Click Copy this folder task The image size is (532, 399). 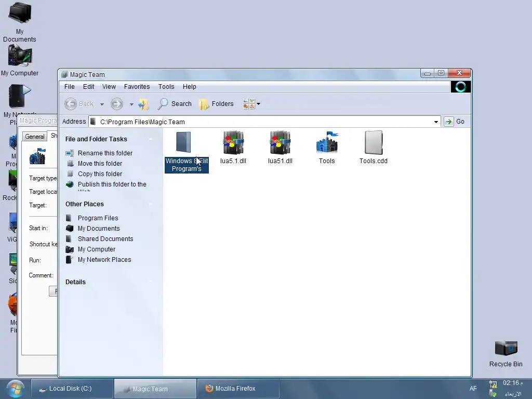click(x=100, y=174)
